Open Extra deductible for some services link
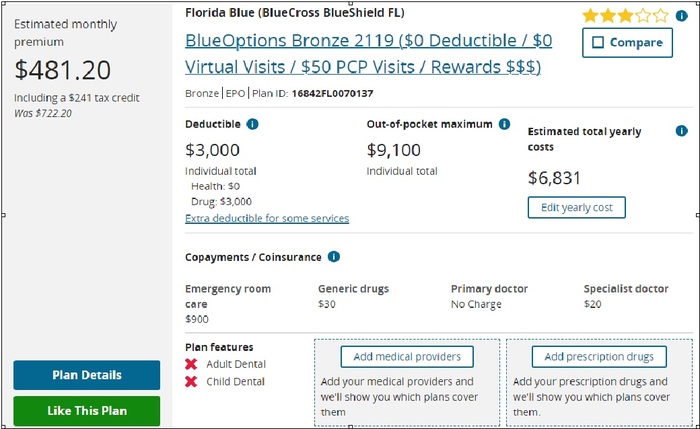Image resolution: width=700 pixels, height=429 pixels. click(267, 218)
